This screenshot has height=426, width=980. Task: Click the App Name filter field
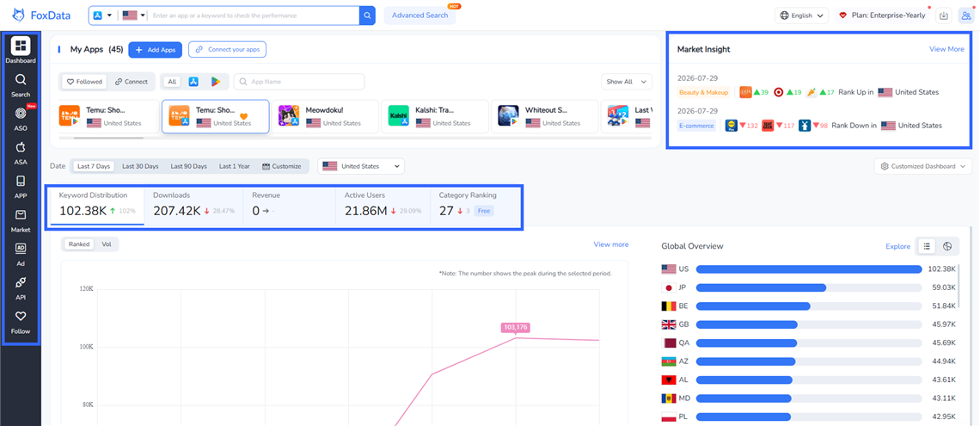tap(299, 82)
